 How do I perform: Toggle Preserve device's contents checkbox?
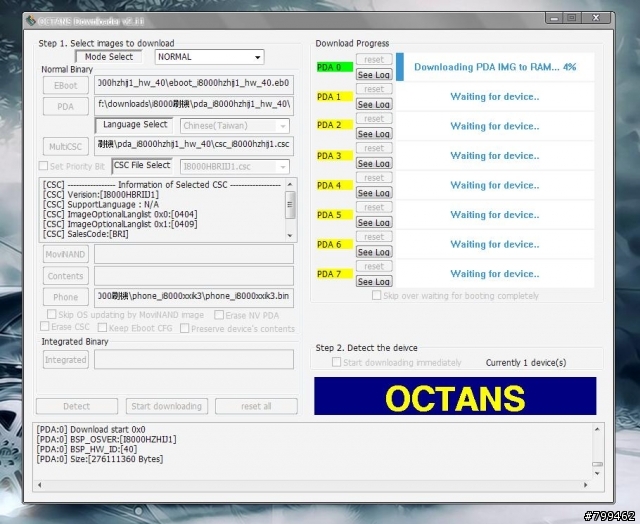(185, 328)
